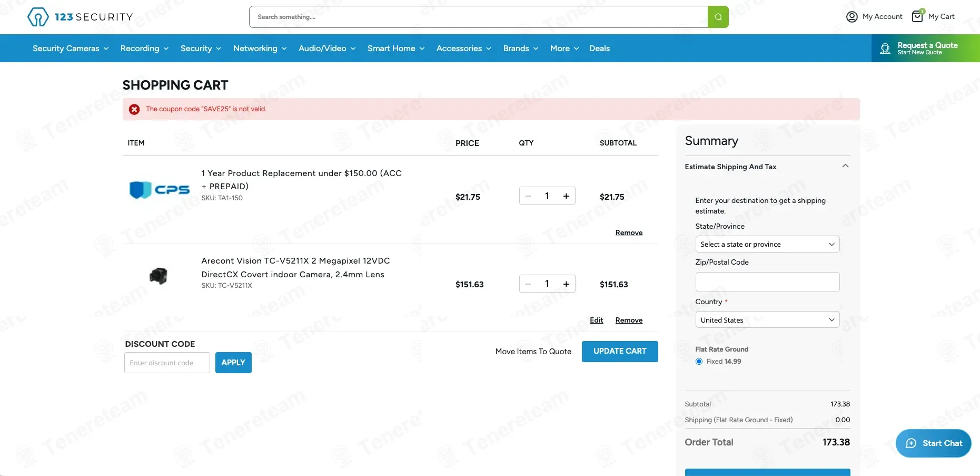The image size is (980, 476).
Task: Select Flat Rate Ground Fixed 14.99 radio
Action: point(699,362)
